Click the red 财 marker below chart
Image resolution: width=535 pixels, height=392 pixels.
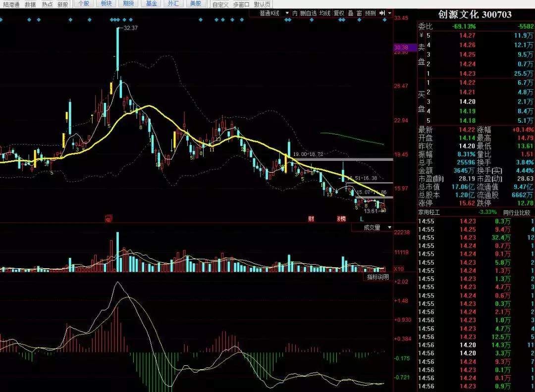(x=311, y=218)
